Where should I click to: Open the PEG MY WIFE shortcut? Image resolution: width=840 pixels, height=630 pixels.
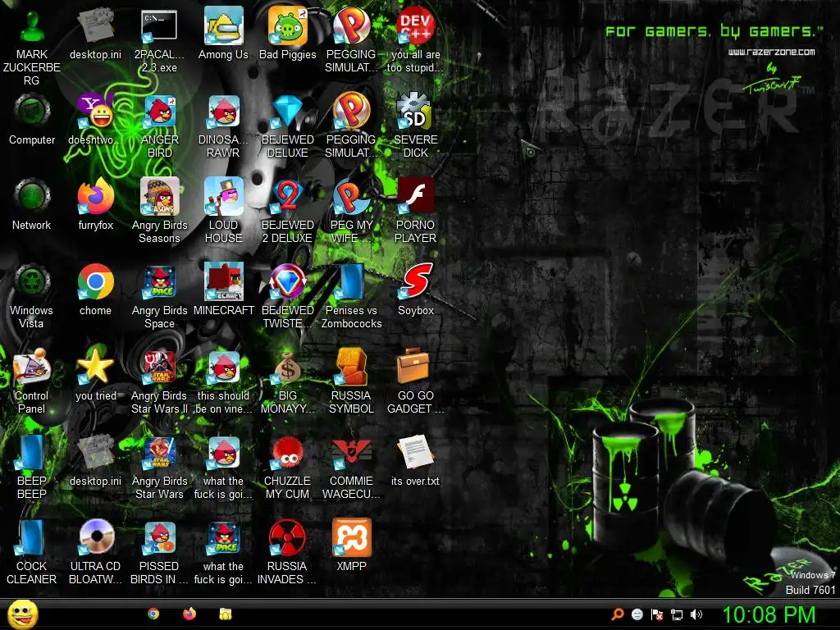351,196
